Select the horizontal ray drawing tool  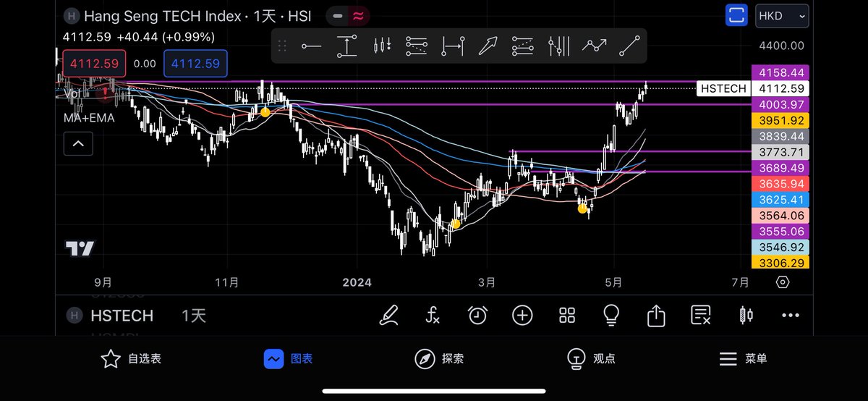tap(312, 46)
